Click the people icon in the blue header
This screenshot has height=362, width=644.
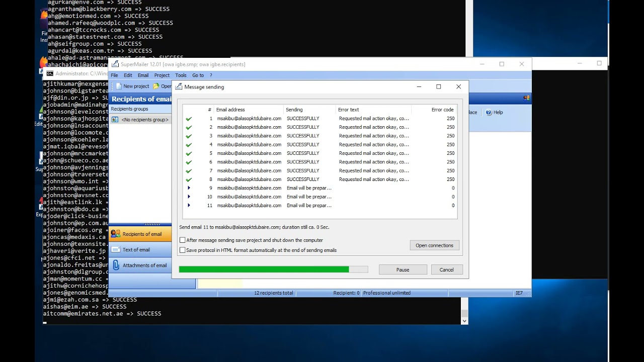(x=526, y=98)
